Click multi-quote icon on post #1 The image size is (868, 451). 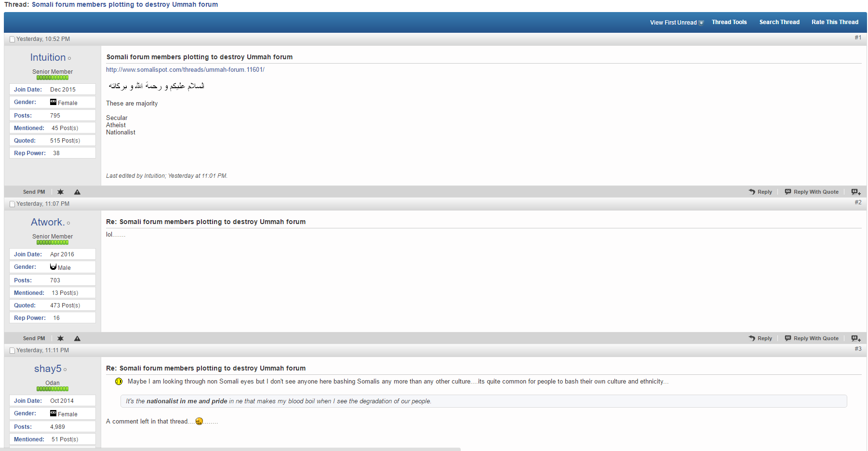[855, 192]
